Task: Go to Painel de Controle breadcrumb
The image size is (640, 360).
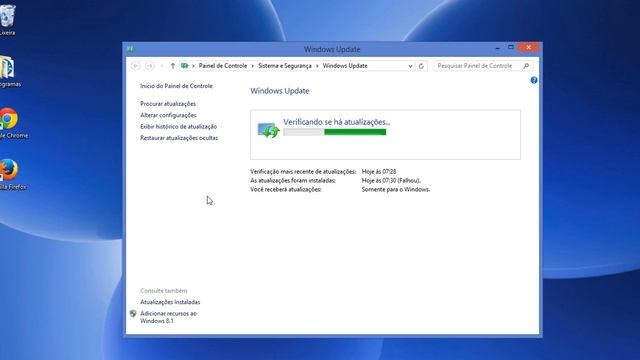Action: tap(223, 66)
